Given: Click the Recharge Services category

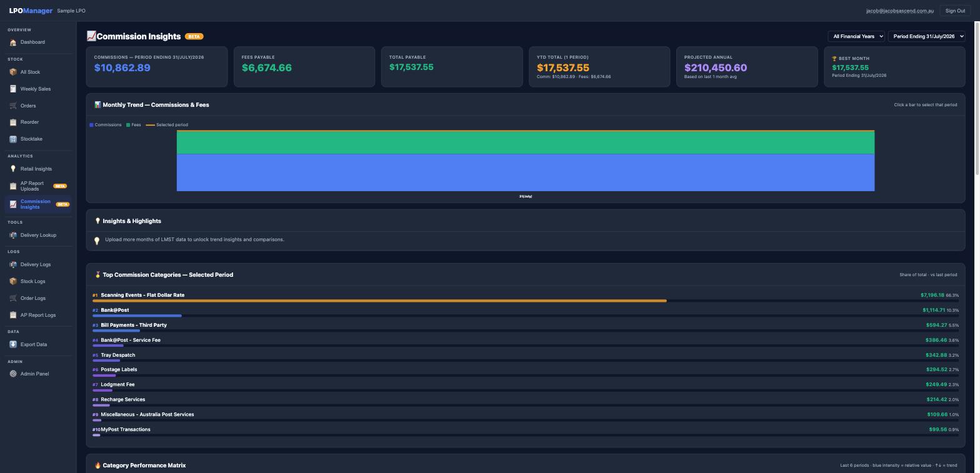Looking at the screenshot, I should click(x=526, y=402).
